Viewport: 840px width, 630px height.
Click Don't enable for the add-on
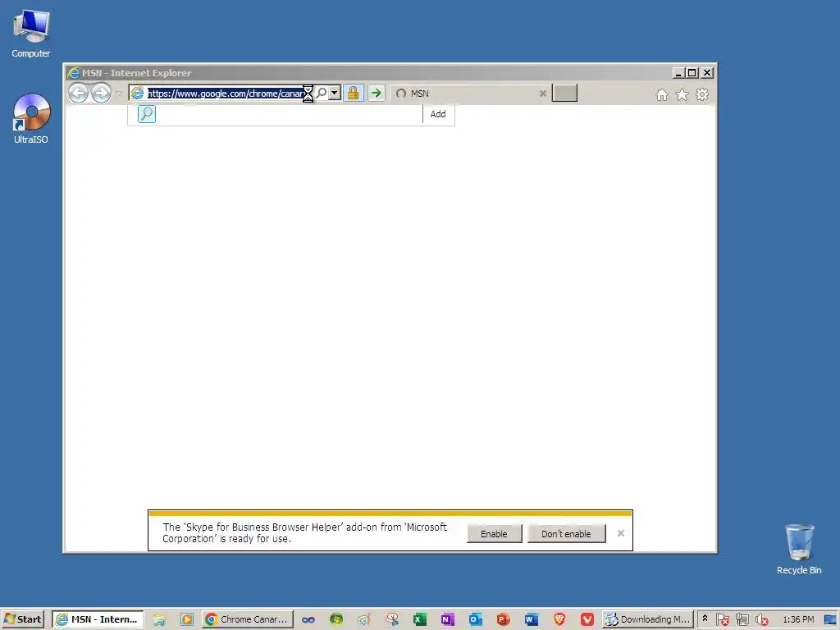click(x=566, y=533)
